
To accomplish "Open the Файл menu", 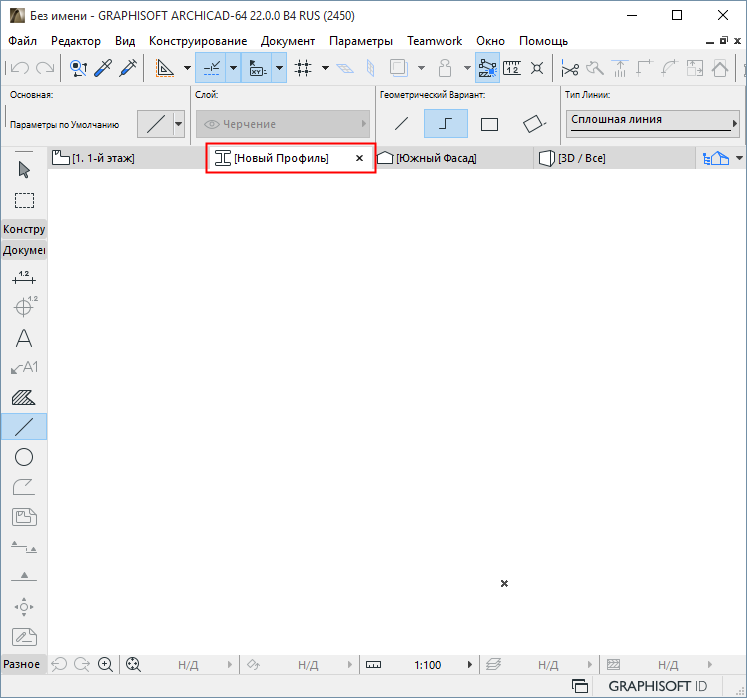I will tap(22, 41).
